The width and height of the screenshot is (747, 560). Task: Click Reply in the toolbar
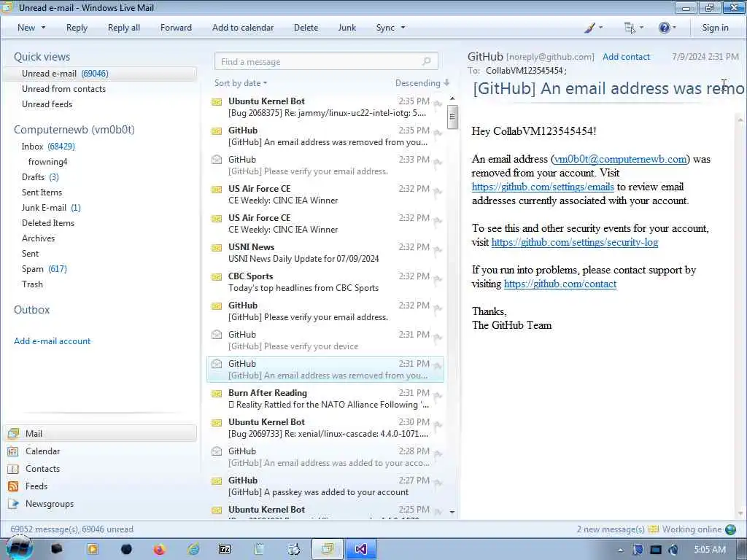pos(77,28)
